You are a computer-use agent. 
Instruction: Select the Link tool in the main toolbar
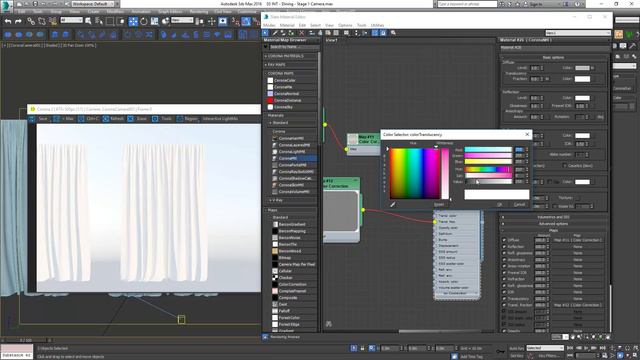point(31,21)
